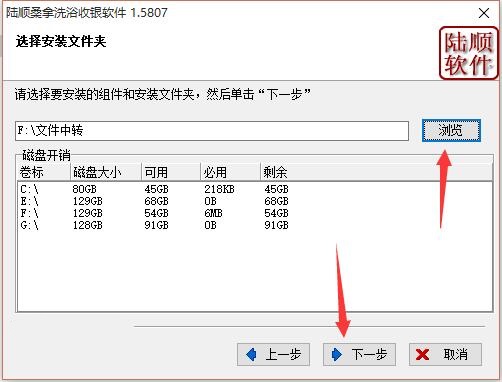The image size is (502, 382).
Task: Close the installer window
Action: coord(484,13)
